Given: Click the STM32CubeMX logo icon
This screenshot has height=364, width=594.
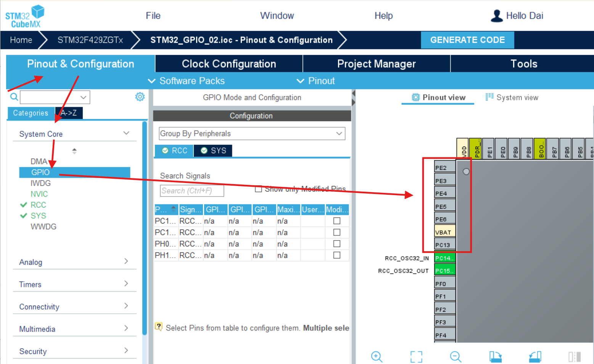Looking at the screenshot, I should 25,16.
